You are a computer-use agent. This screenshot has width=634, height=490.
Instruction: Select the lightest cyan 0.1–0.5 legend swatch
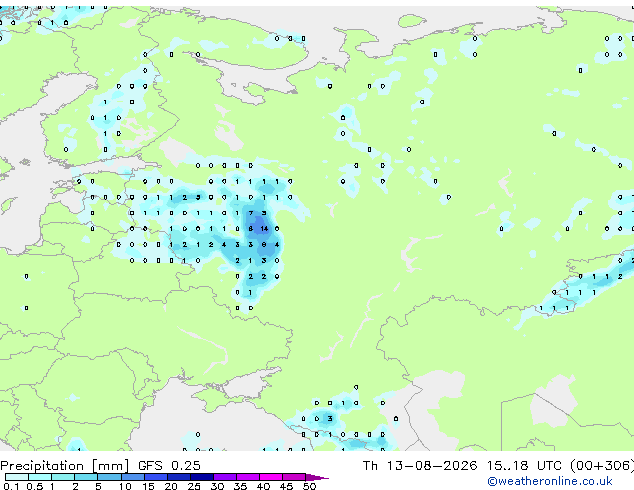pyautogui.click(x=17, y=477)
